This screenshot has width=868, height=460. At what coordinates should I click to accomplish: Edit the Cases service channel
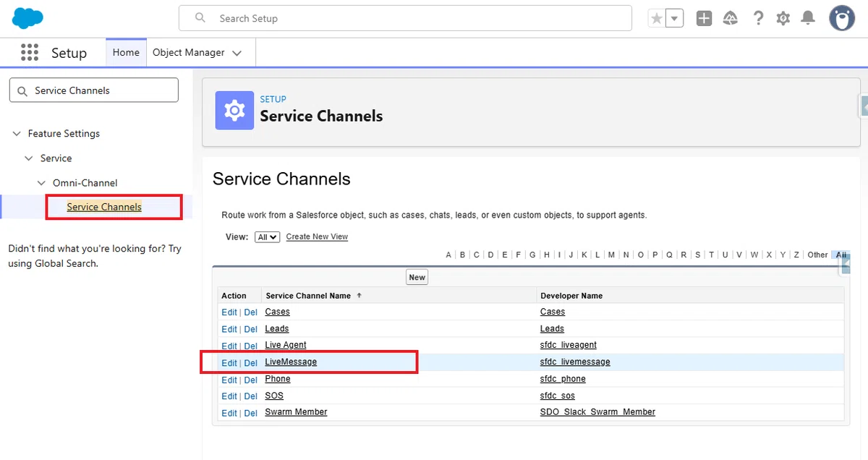coord(229,312)
